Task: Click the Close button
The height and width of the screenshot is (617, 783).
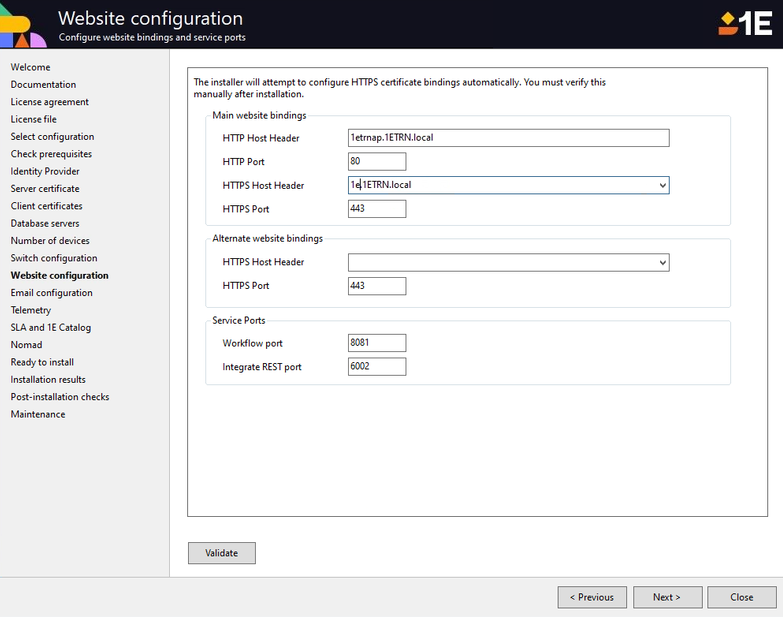Action: click(741, 597)
